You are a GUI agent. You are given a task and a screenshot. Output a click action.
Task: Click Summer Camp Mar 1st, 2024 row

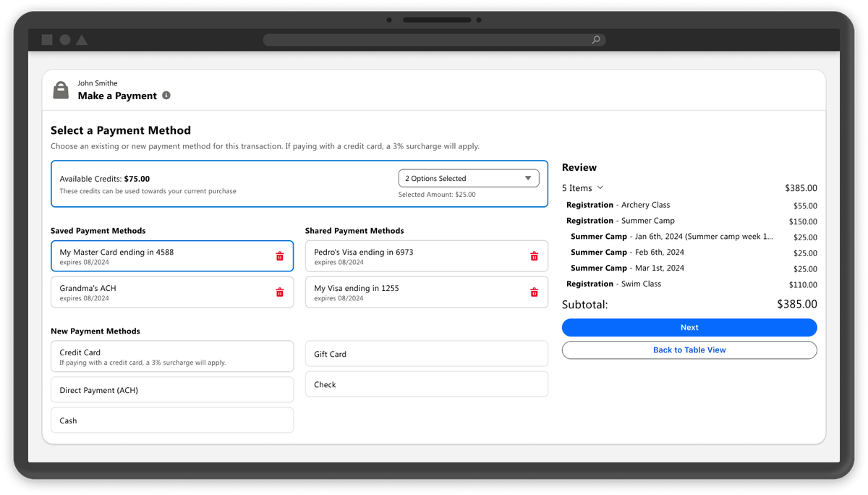694,268
